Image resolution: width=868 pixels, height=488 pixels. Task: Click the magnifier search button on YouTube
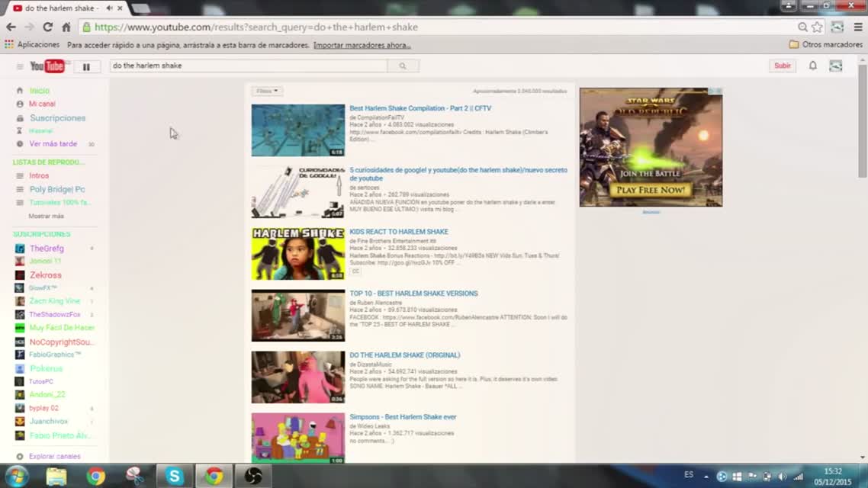pyautogui.click(x=403, y=66)
